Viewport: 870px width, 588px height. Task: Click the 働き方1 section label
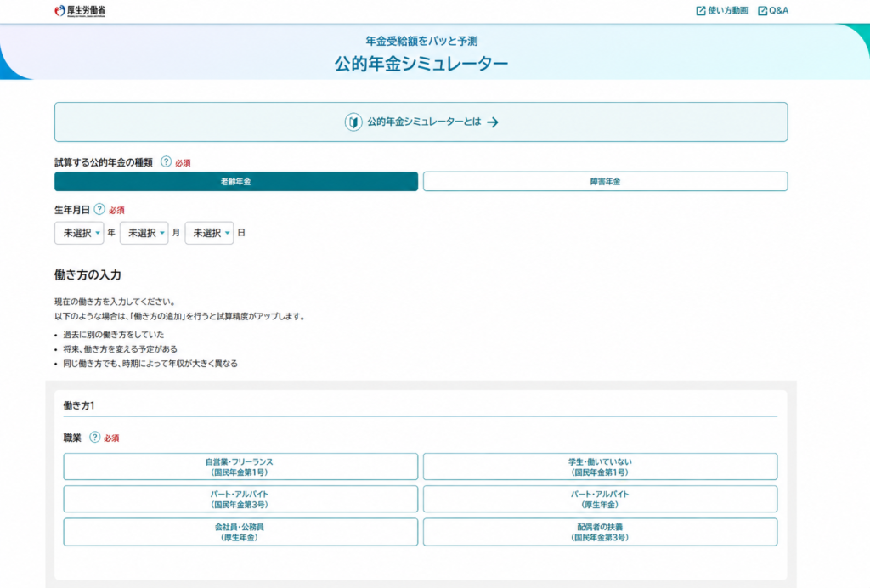pyautogui.click(x=79, y=405)
